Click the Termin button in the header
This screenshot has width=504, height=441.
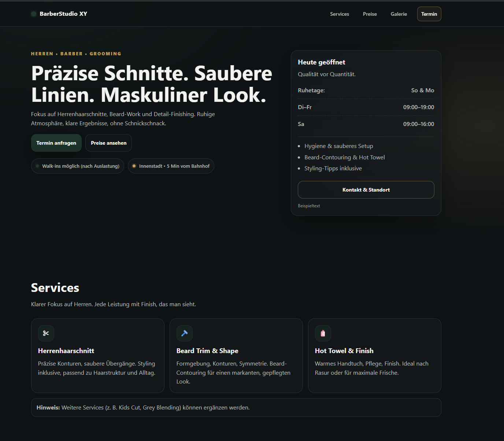(x=429, y=14)
